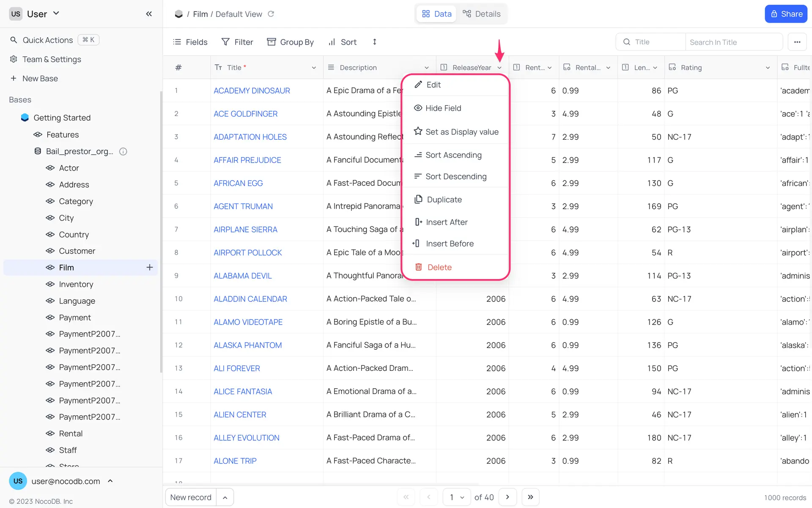Click the Quick Actions search icon
The width and height of the screenshot is (812, 508).
point(14,40)
